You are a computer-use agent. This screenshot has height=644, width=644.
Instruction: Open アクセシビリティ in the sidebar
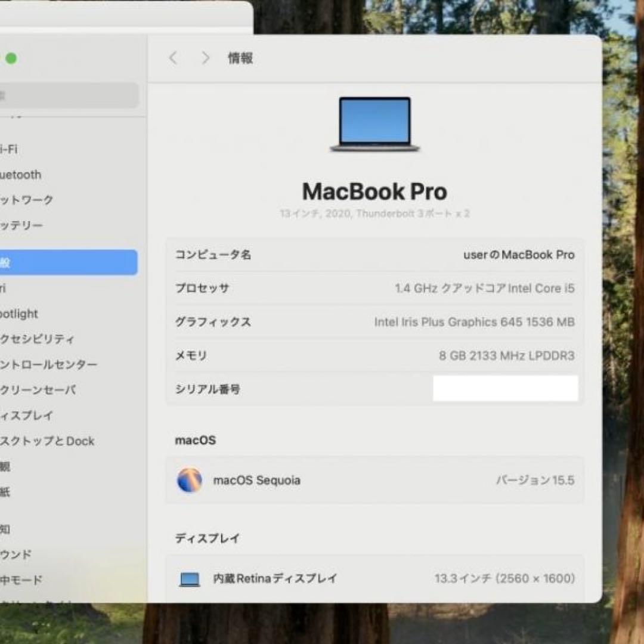click(37, 339)
